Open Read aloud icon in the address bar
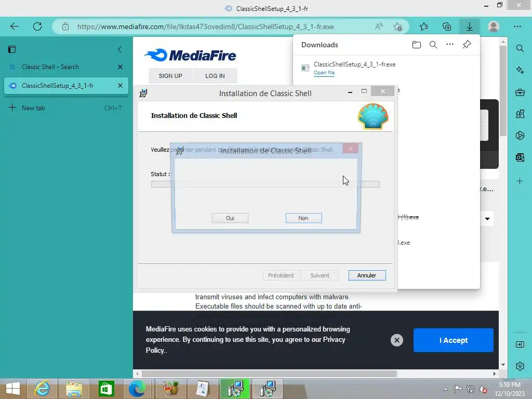The height and width of the screenshot is (399, 532). 379,26
